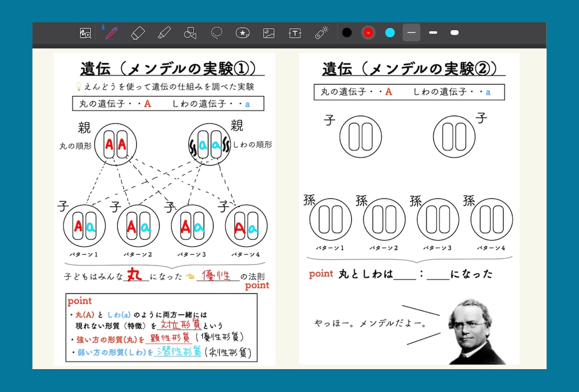Click the empty 孫 circle above right-page パターン1

(331, 220)
